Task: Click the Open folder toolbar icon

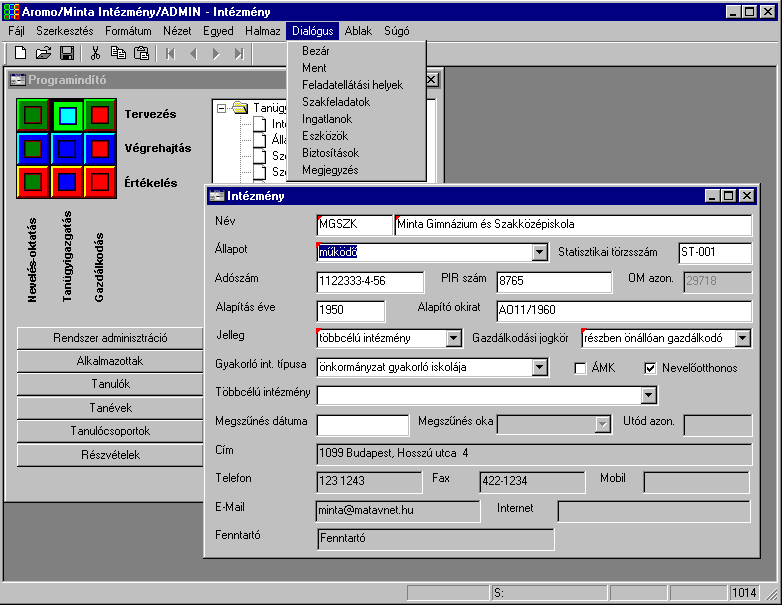Action: (43, 53)
